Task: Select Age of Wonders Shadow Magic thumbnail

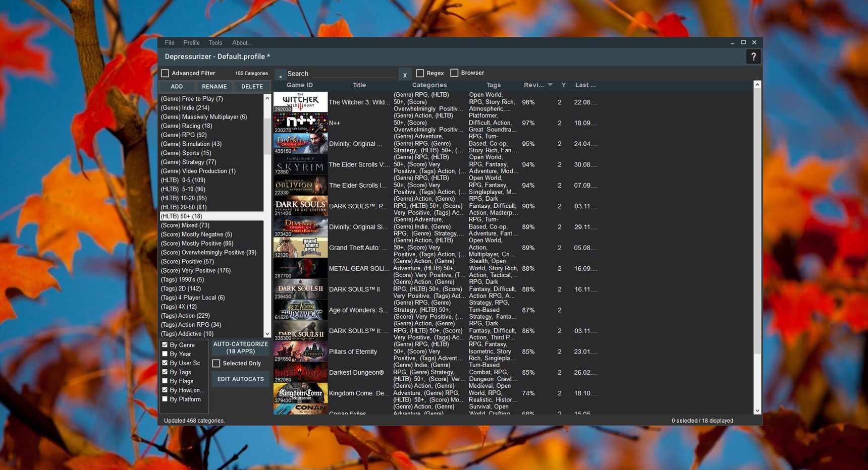Action: click(x=300, y=310)
